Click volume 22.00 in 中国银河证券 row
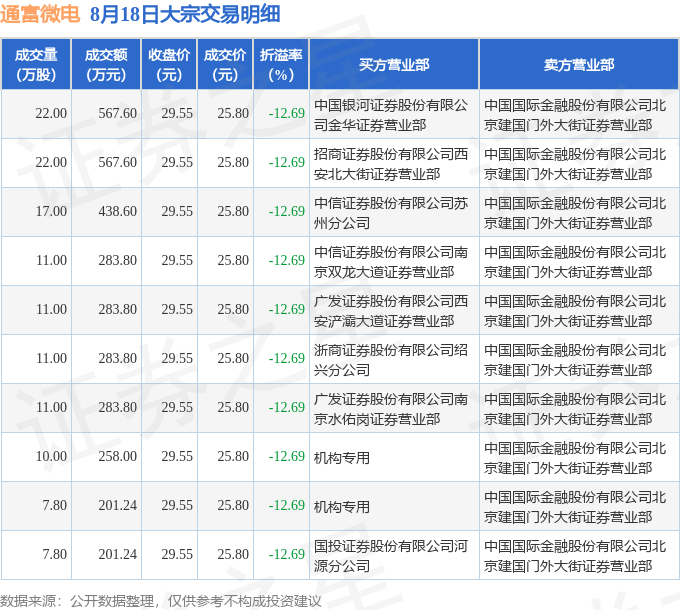The height and width of the screenshot is (610, 680). pos(51,113)
